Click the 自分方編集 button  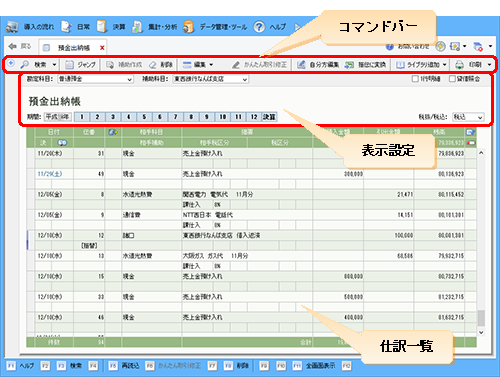pyautogui.click(x=318, y=65)
